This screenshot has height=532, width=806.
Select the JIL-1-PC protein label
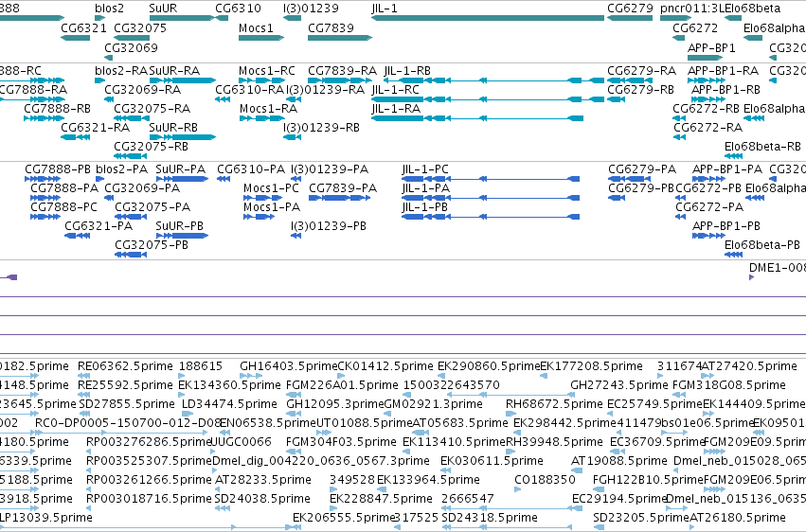(x=425, y=168)
